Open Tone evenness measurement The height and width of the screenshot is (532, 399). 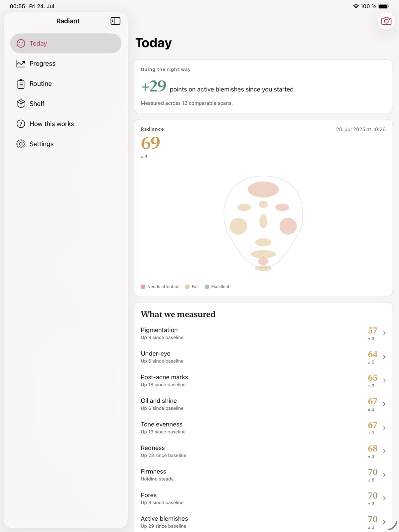(263, 428)
